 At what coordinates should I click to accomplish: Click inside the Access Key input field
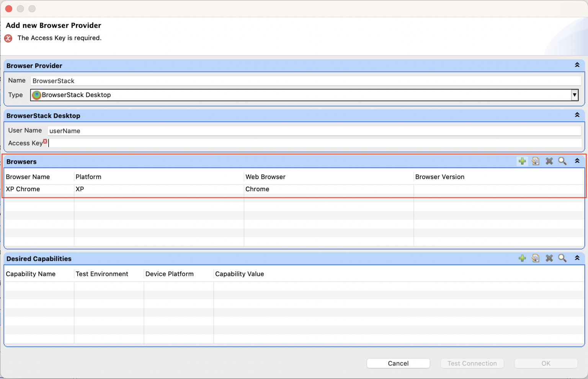(x=230, y=143)
